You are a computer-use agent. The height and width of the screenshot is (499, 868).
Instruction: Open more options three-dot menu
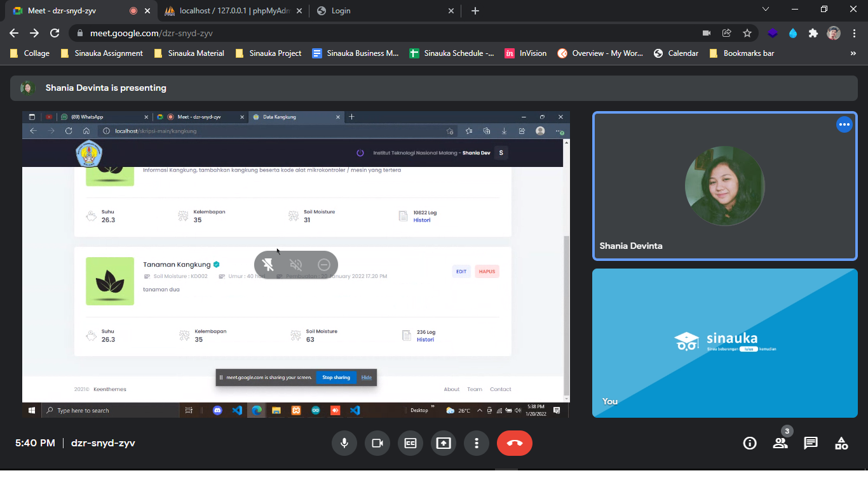tap(477, 443)
